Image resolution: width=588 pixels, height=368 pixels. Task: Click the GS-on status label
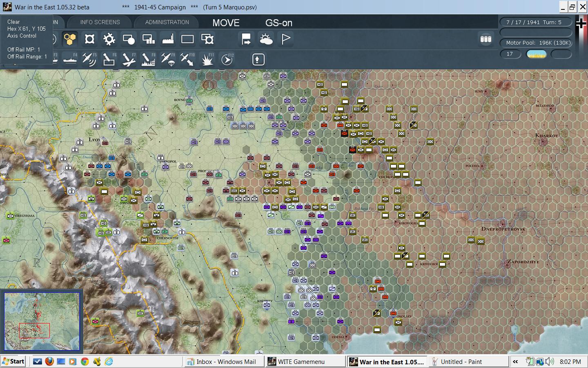pyautogui.click(x=279, y=23)
